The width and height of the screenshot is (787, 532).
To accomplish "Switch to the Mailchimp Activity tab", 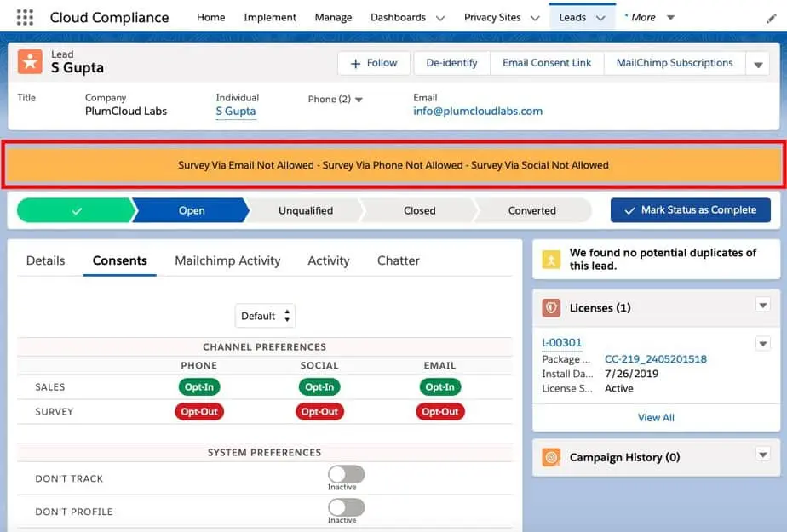I will [227, 260].
